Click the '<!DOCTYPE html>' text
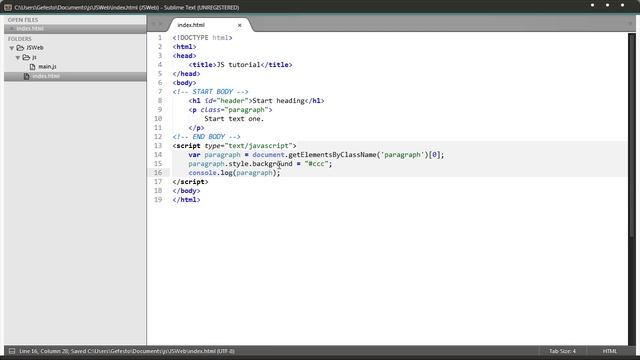 (202, 38)
